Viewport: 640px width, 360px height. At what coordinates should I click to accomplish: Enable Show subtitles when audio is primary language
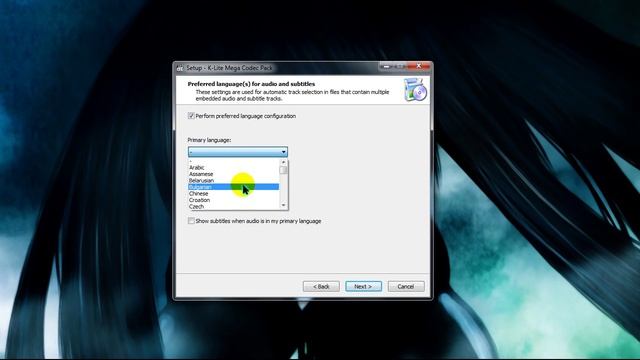(191, 221)
